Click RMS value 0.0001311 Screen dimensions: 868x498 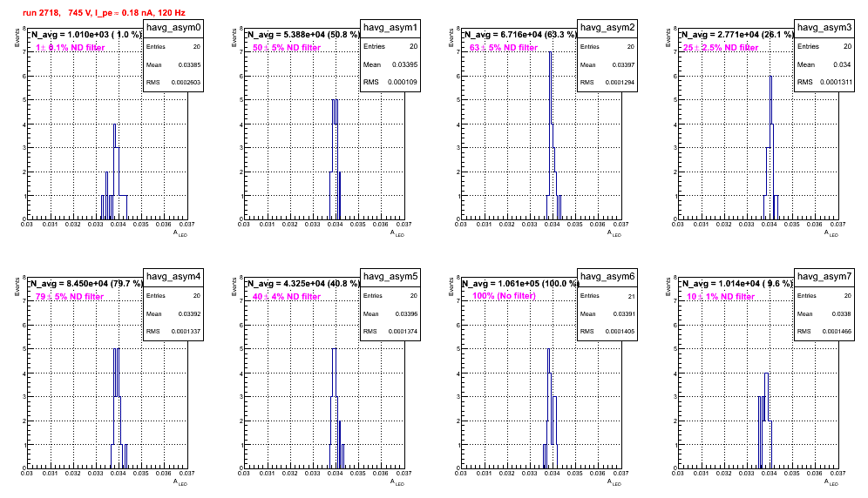837,82
